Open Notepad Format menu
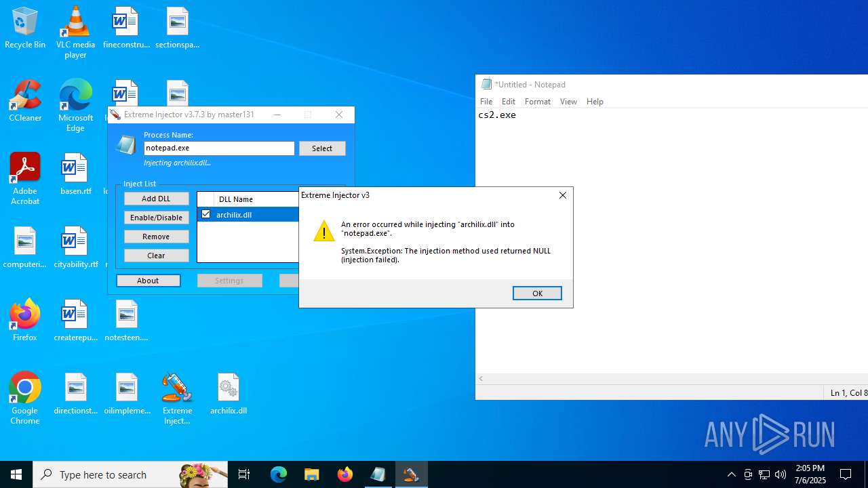 coord(538,101)
